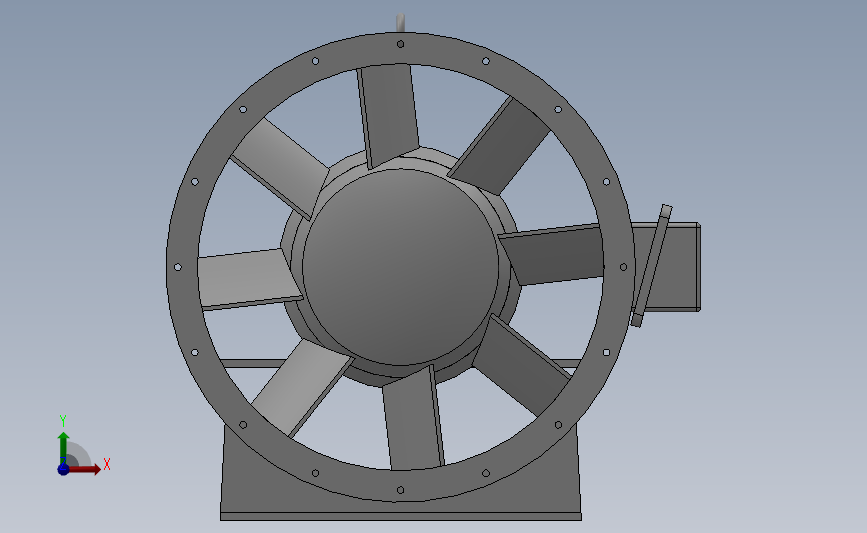Click the blue origin ball of the axis triad

pos(63,469)
